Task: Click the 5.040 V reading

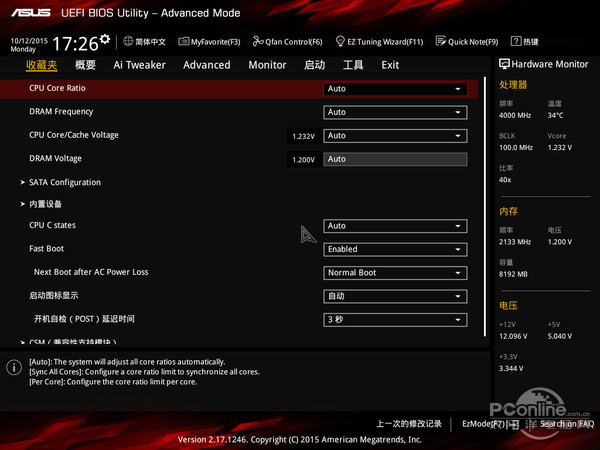Action: pos(560,336)
